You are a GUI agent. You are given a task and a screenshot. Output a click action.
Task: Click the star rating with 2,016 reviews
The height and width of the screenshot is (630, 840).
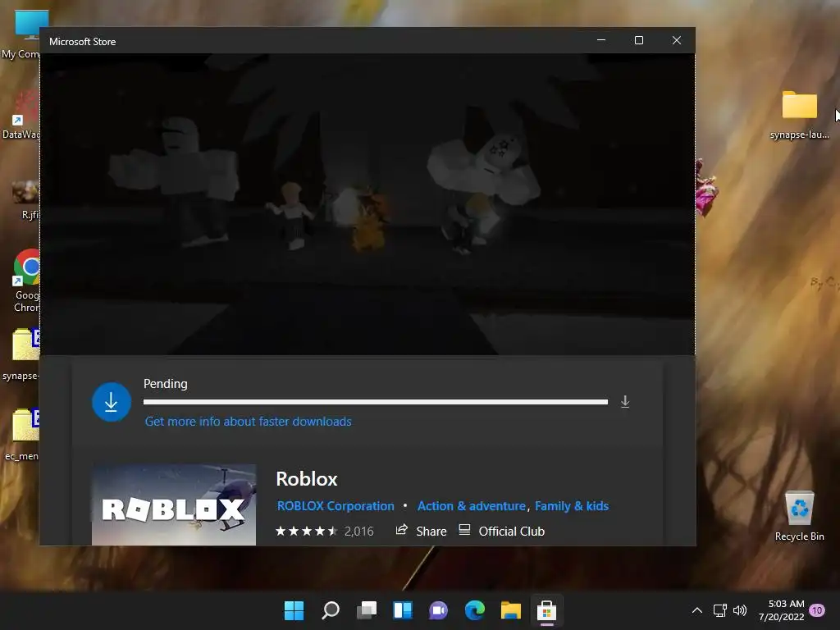tap(324, 532)
